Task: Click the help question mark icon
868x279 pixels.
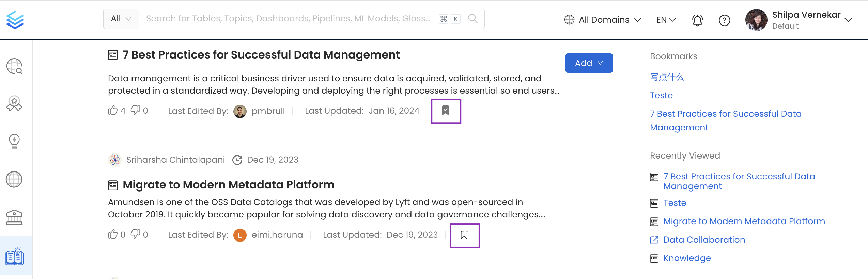Action: pos(724,20)
